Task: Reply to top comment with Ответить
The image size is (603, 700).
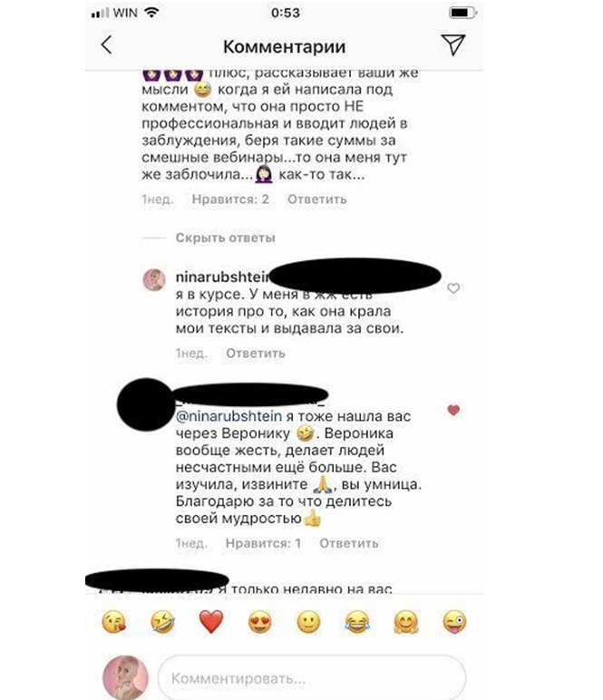Action: point(316,199)
